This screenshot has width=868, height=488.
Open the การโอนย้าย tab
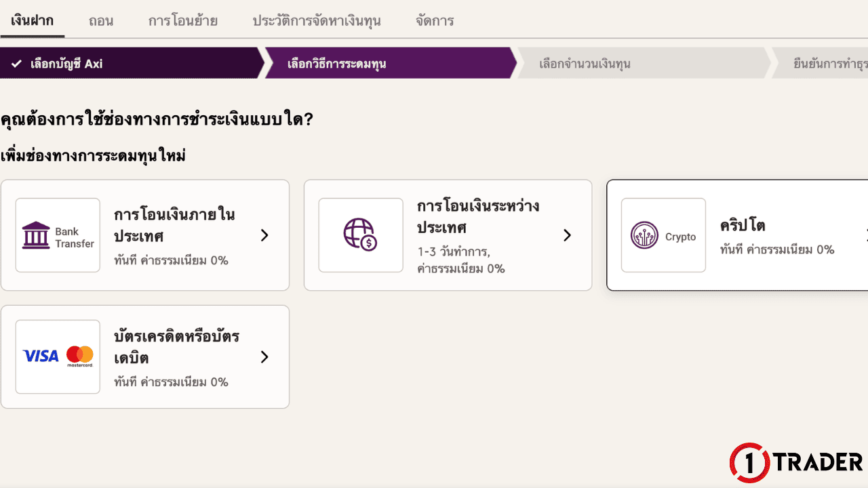(x=182, y=21)
